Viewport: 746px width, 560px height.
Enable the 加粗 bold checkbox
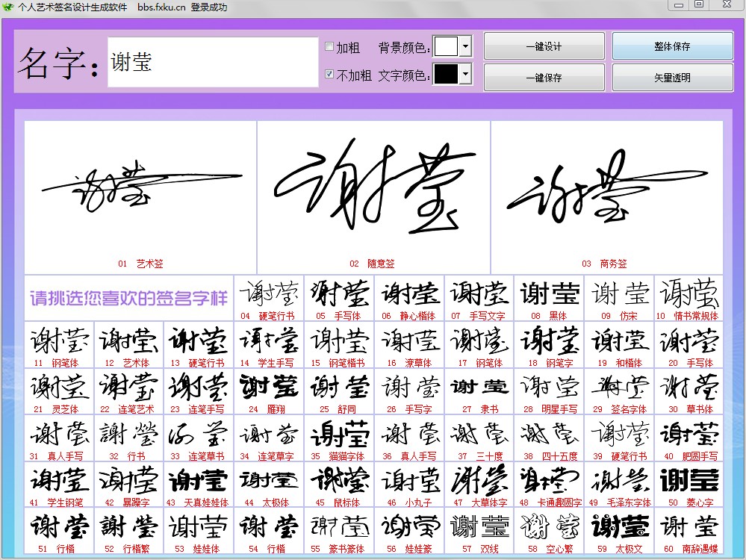click(x=329, y=47)
